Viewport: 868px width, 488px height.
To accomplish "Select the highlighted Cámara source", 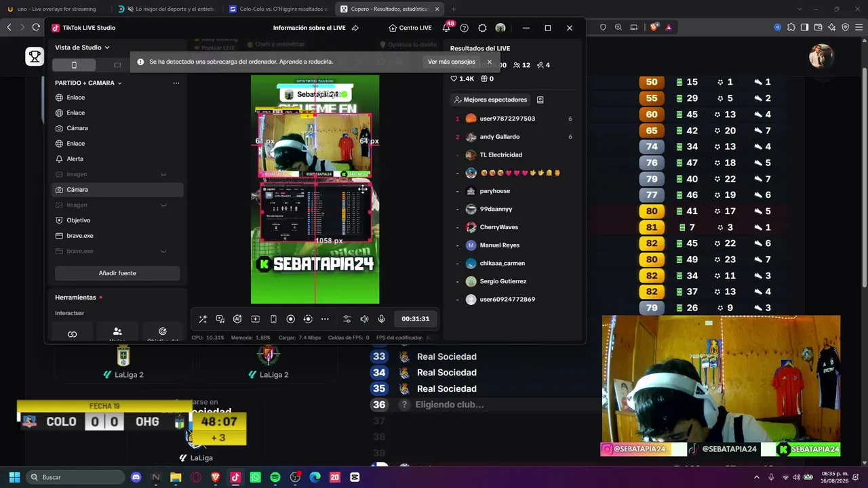I will point(117,190).
